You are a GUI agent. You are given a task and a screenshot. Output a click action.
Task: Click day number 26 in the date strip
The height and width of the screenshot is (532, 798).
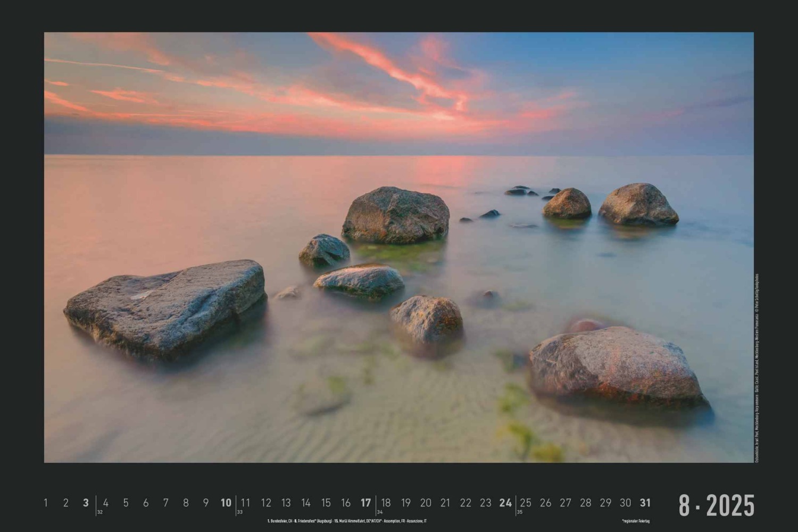[545, 503]
